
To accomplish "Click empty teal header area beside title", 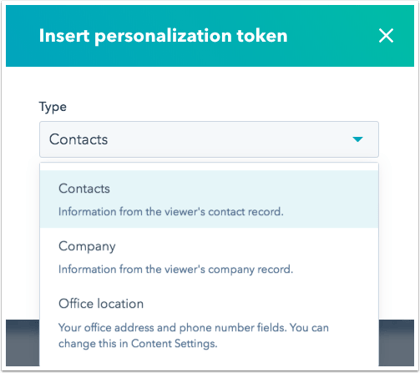I will [332, 36].
